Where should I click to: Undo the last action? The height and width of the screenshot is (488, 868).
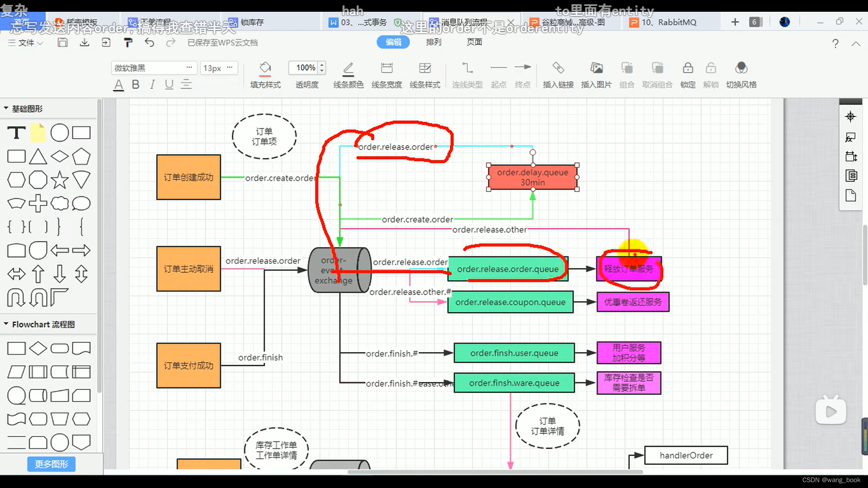click(x=149, y=42)
